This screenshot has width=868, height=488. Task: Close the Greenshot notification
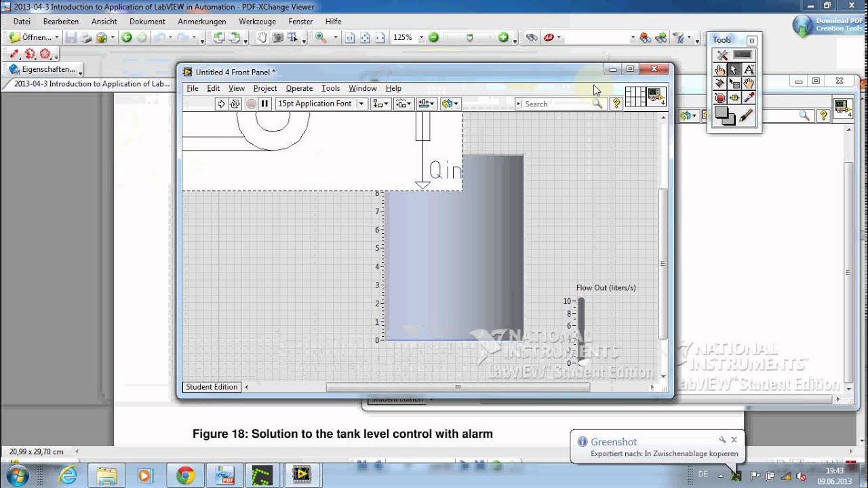click(734, 440)
